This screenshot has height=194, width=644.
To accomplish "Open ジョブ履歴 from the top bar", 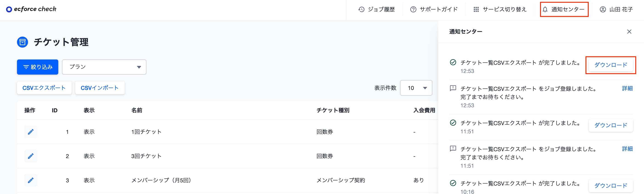I will [376, 9].
